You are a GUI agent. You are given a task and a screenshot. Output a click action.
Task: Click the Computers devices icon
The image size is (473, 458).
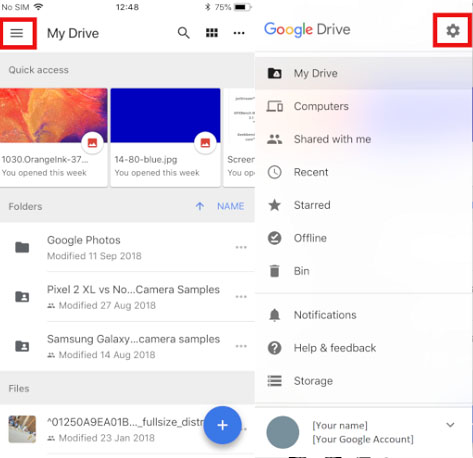(x=275, y=106)
